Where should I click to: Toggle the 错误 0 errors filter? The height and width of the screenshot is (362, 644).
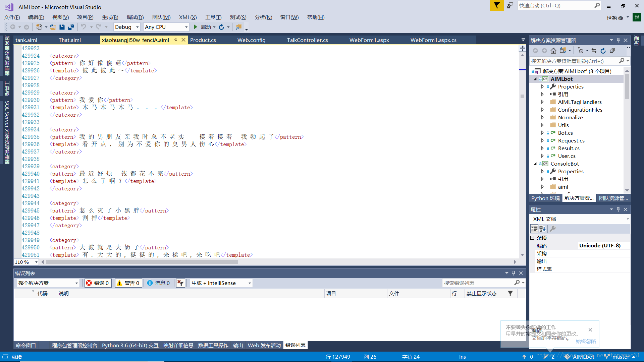[98, 283]
